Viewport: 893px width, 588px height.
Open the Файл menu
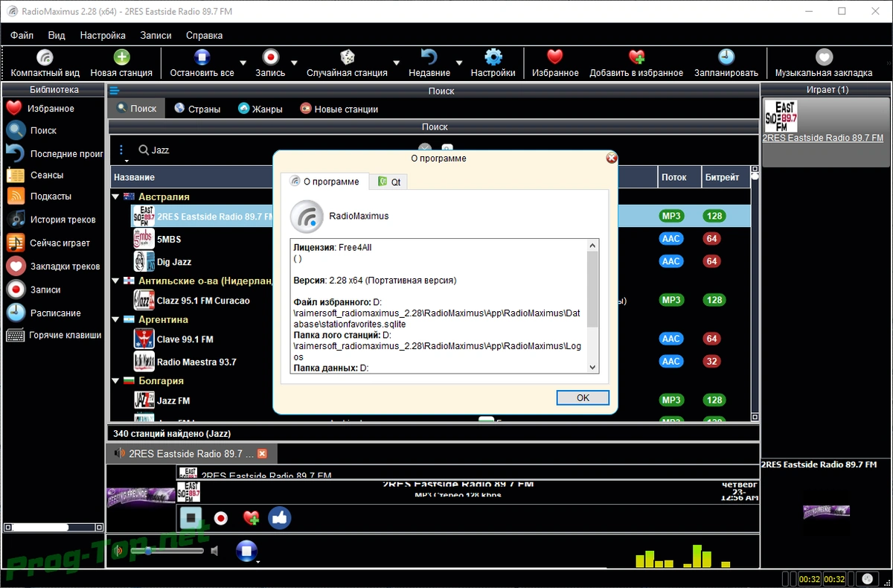[x=22, y=35]
